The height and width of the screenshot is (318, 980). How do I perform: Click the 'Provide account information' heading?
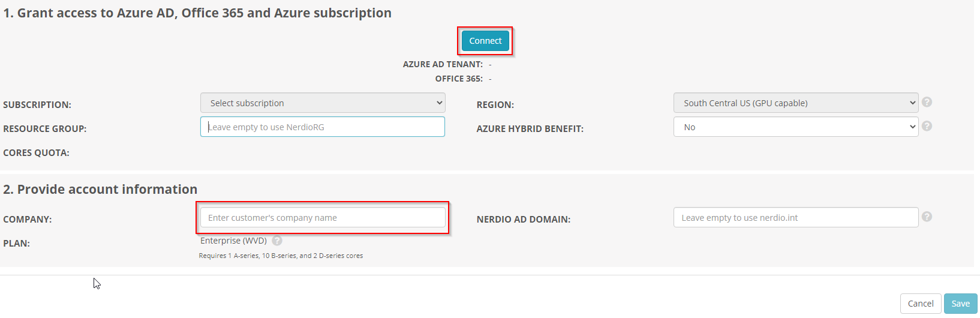click(x=100, y=190)
